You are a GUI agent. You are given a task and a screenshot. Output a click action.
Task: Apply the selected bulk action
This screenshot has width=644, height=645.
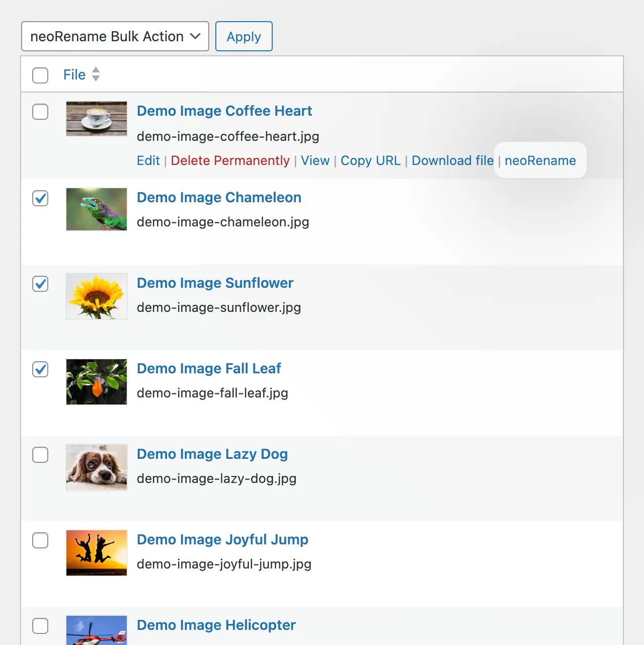[244, 36]
